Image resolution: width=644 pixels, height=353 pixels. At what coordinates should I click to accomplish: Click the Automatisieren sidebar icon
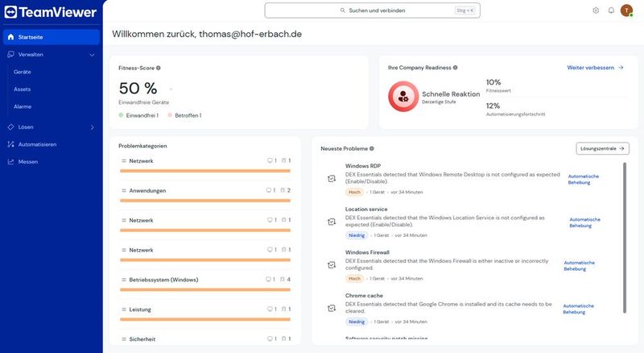coord(10,144)
